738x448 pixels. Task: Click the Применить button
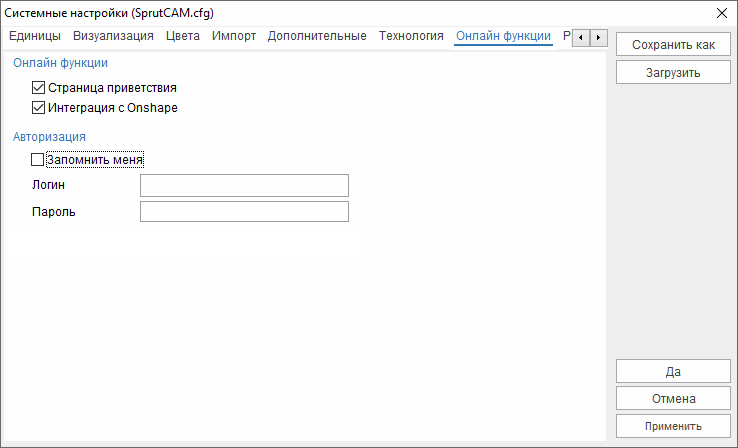673,426
